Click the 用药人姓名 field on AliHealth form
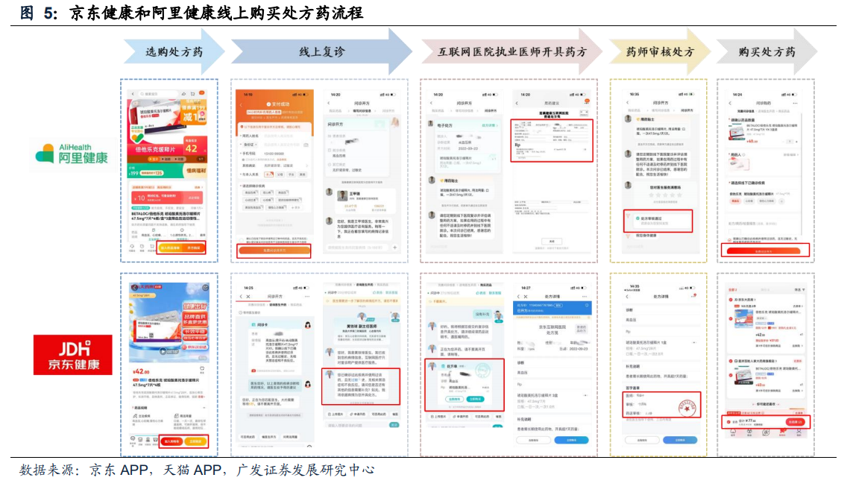Viewport: 853px width, 504px height. [274, 136]
